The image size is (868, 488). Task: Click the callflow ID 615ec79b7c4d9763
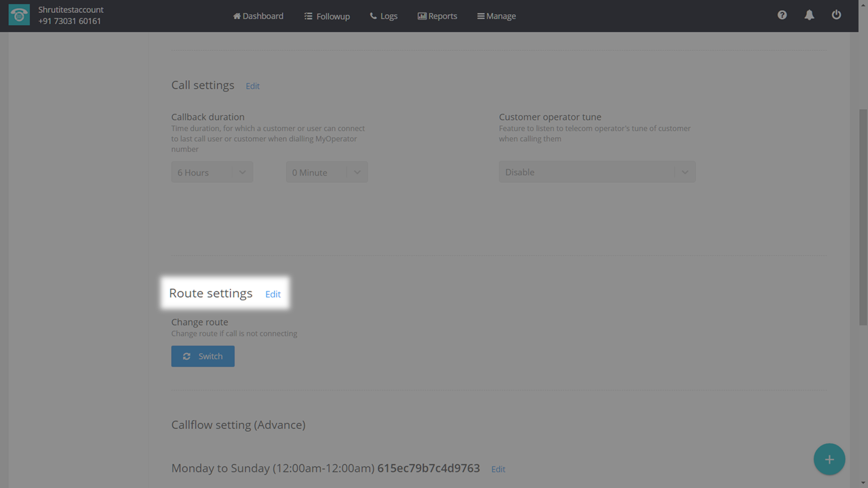click(x=429, y=468)
